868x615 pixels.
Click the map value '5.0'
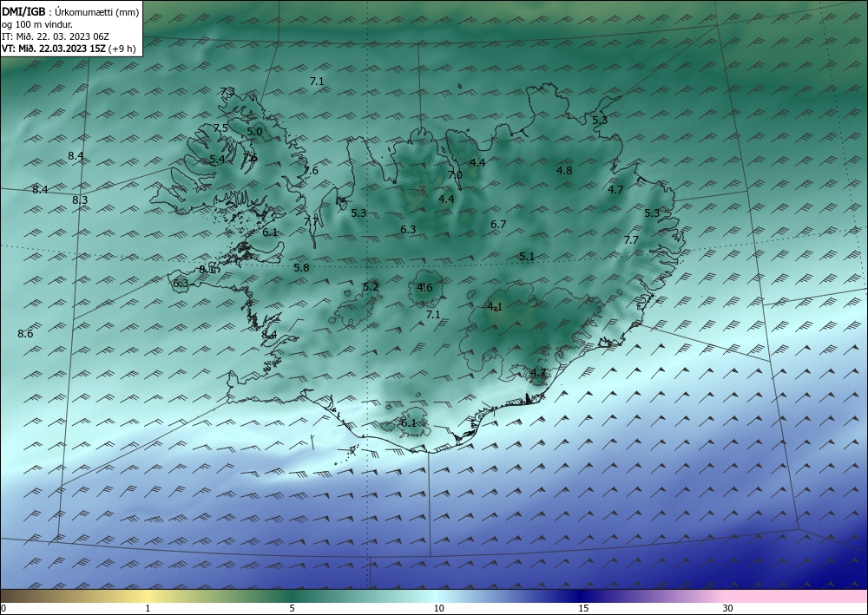(254, 132)
